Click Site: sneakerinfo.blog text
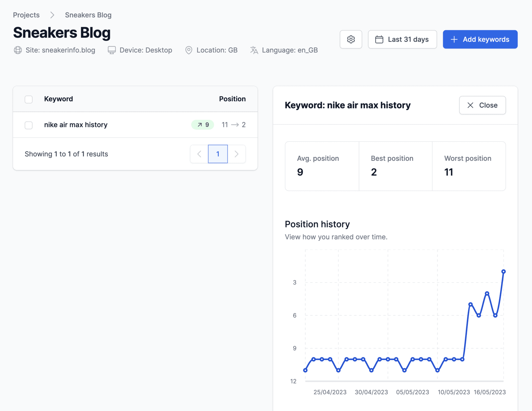Viewport: 532px width, 411px height. point(60,50)
